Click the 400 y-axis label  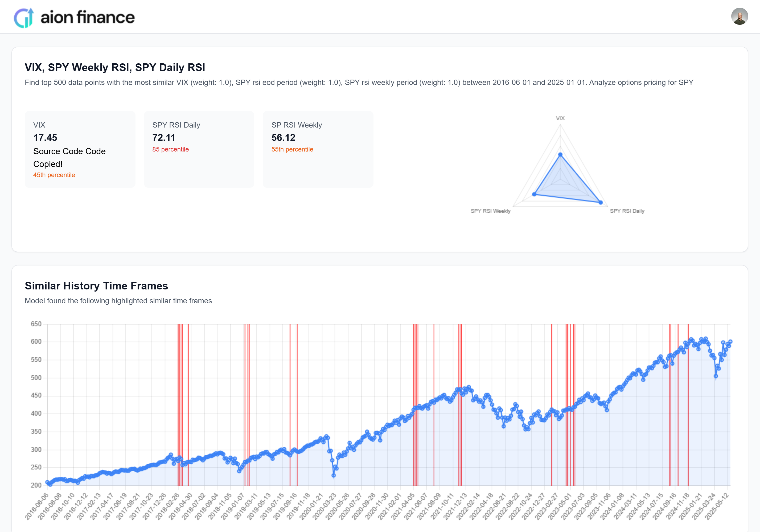36,414
